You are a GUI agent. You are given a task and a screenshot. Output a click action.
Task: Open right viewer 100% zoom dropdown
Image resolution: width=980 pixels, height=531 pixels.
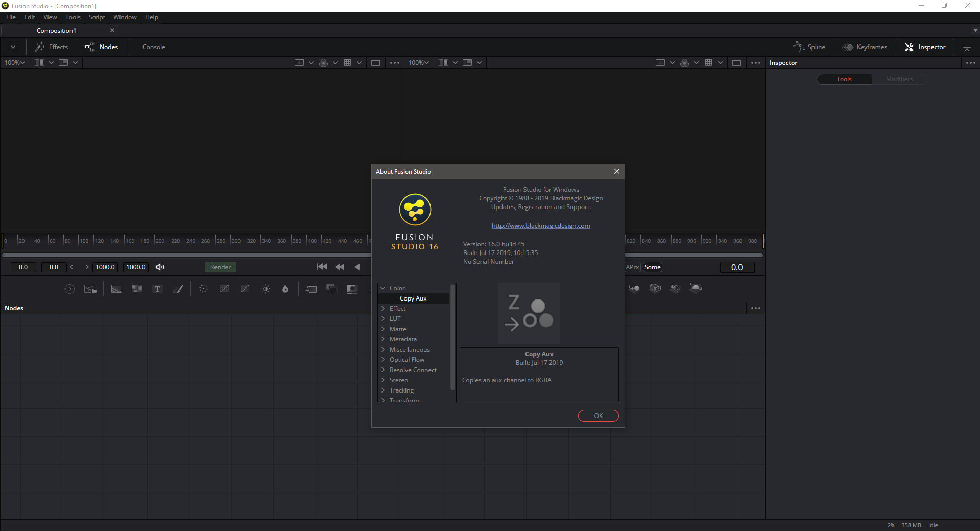(418, 63)
